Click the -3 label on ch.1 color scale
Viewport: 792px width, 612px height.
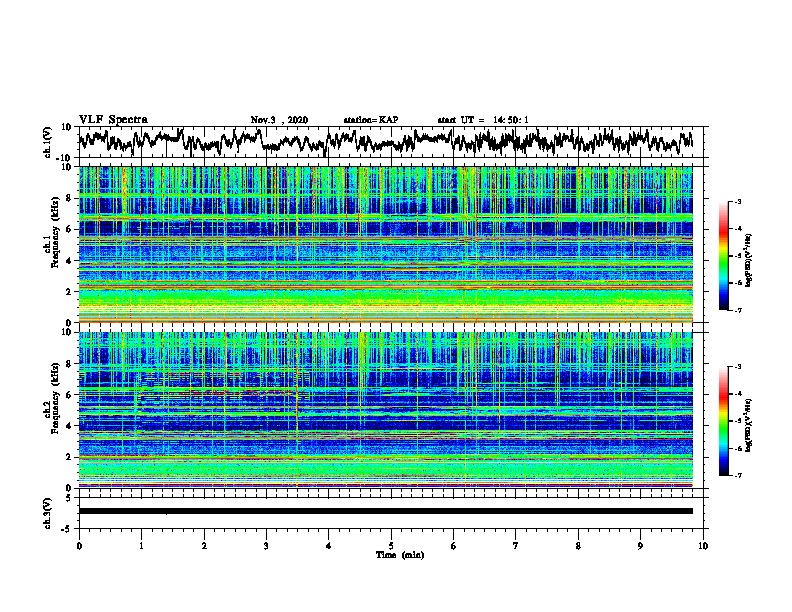pyautogui.click(x=737, y=202)
